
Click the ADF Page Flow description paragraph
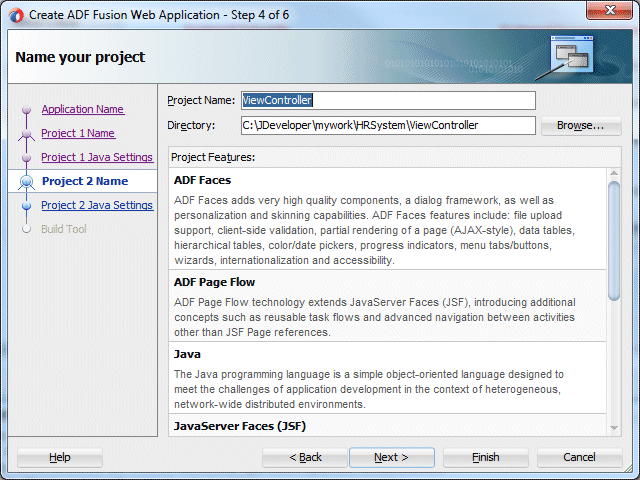point(375,318)
